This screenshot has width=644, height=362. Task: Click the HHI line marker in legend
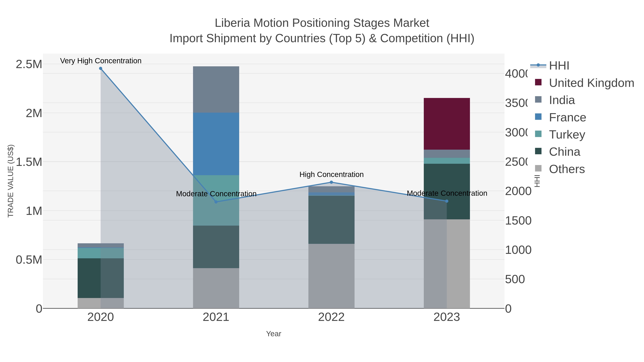[538, 65]
